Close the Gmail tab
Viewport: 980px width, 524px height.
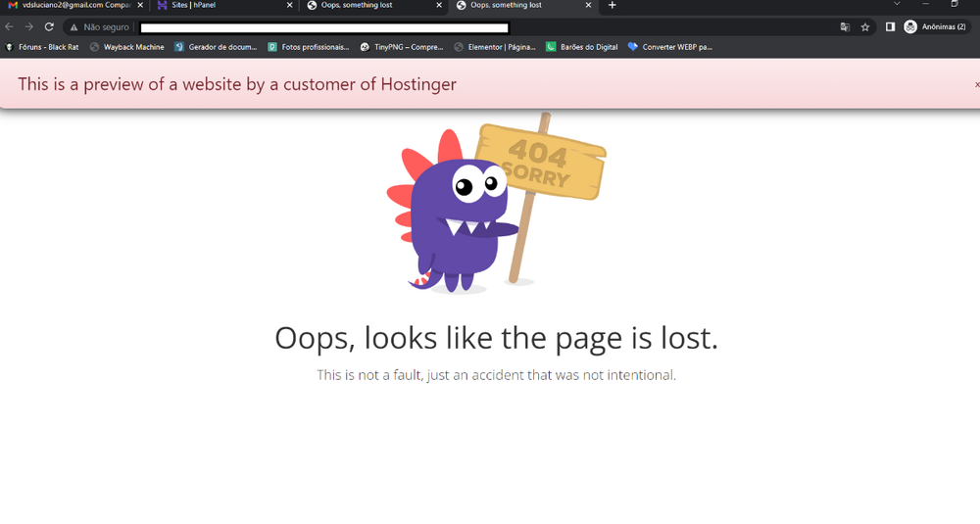(140, 5)
